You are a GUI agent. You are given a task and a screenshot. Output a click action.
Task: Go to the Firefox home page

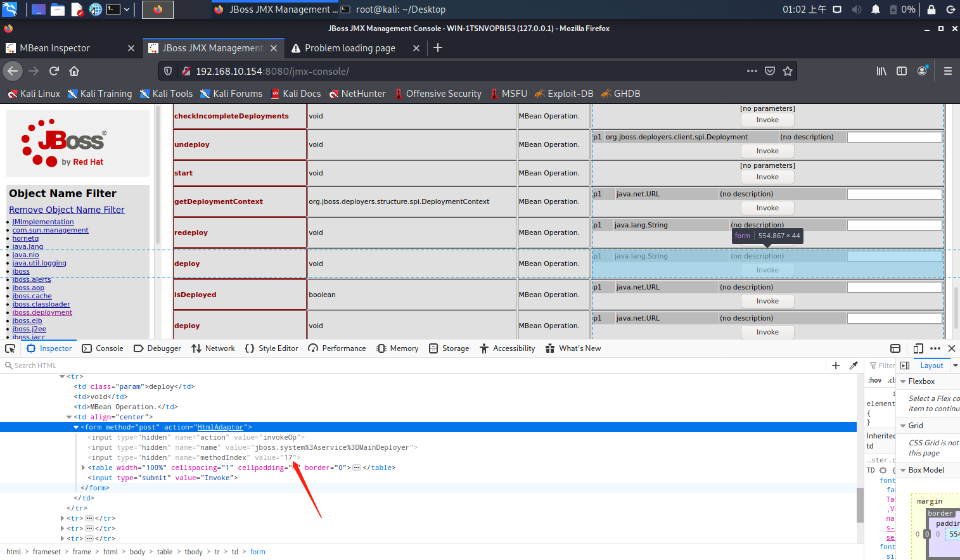pos(74,71)
